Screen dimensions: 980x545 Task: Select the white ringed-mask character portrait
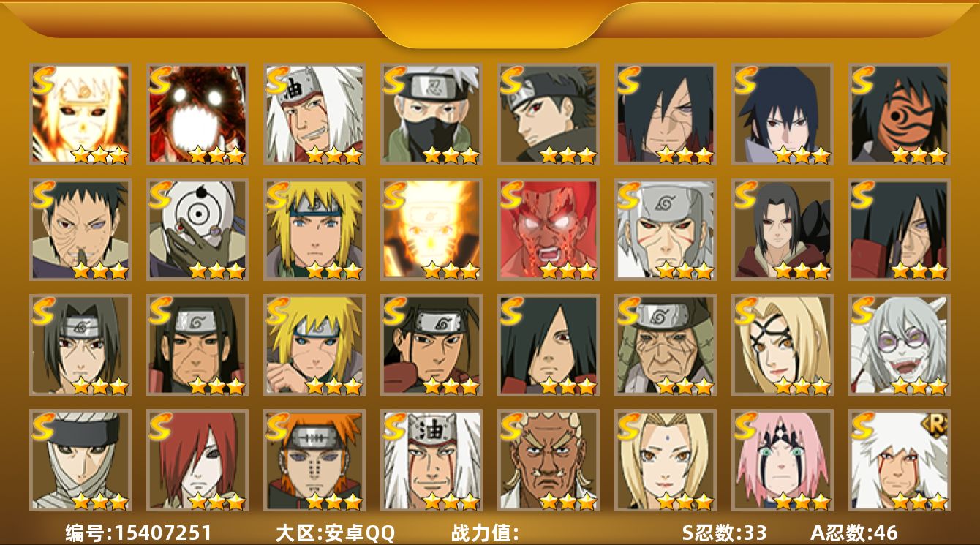[197, 230]
